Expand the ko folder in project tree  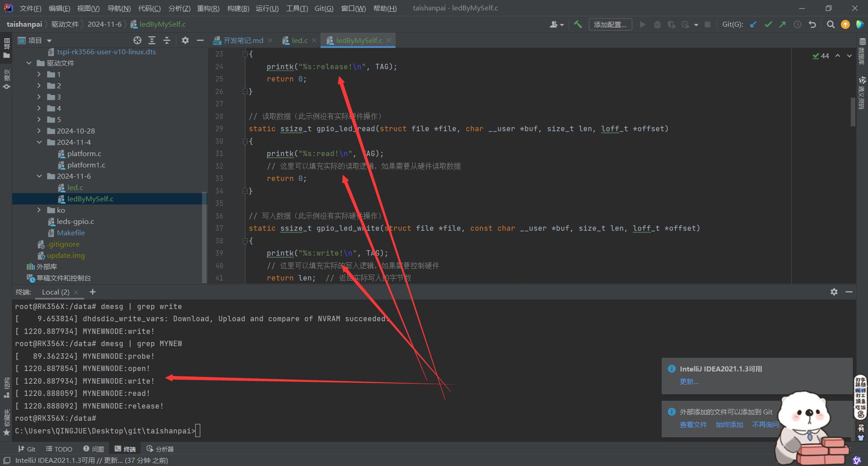point(39,210)
